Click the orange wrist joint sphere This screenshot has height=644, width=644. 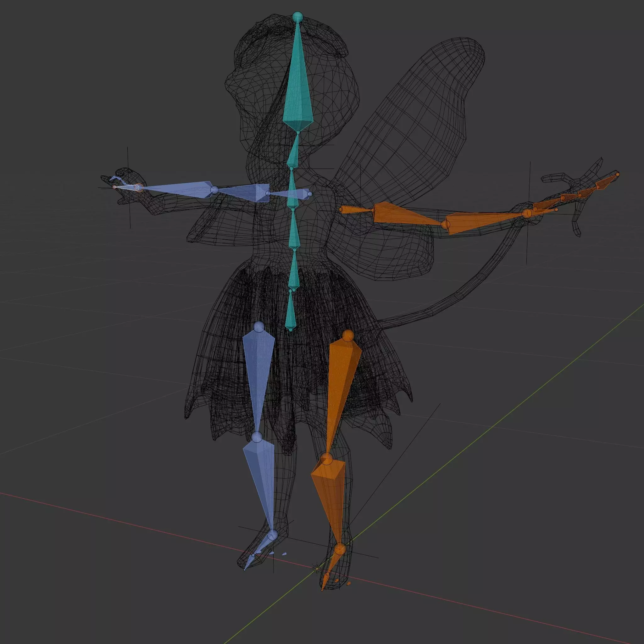(527, 213)
